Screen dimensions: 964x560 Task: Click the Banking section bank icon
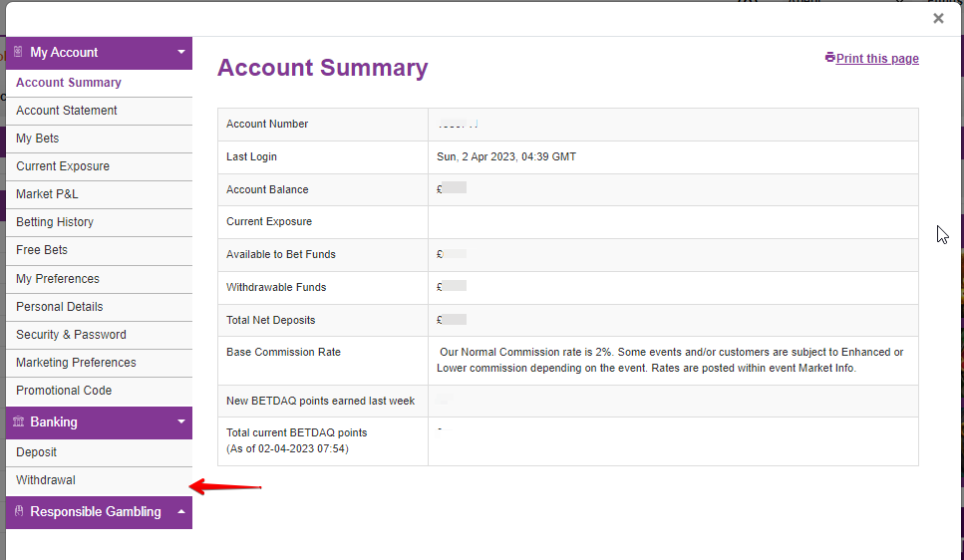tap(19, 421)
